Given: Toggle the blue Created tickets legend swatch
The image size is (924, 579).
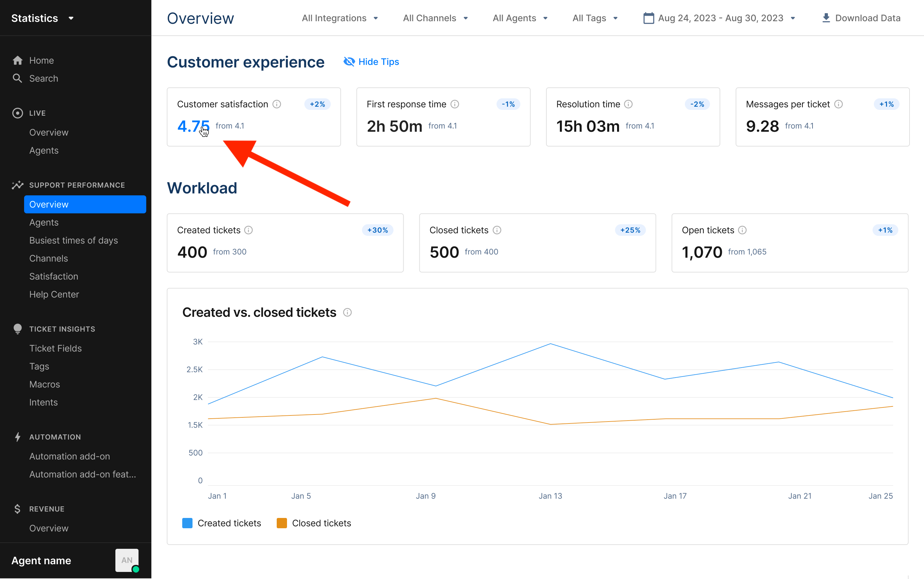Looking at the screenshot, I should click(187, 523).
